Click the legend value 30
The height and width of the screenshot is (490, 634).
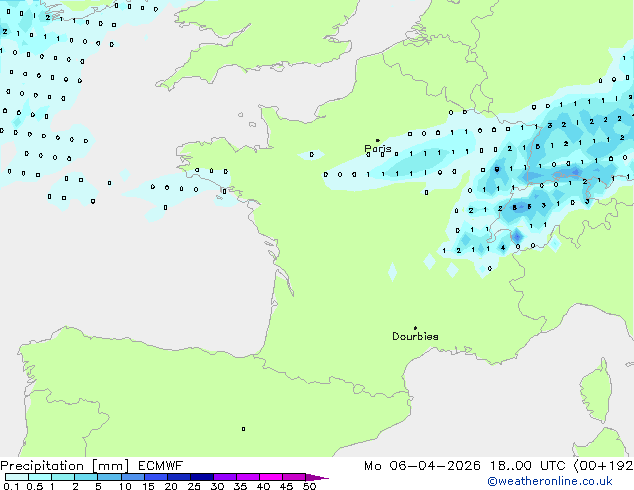pos(217,486)
